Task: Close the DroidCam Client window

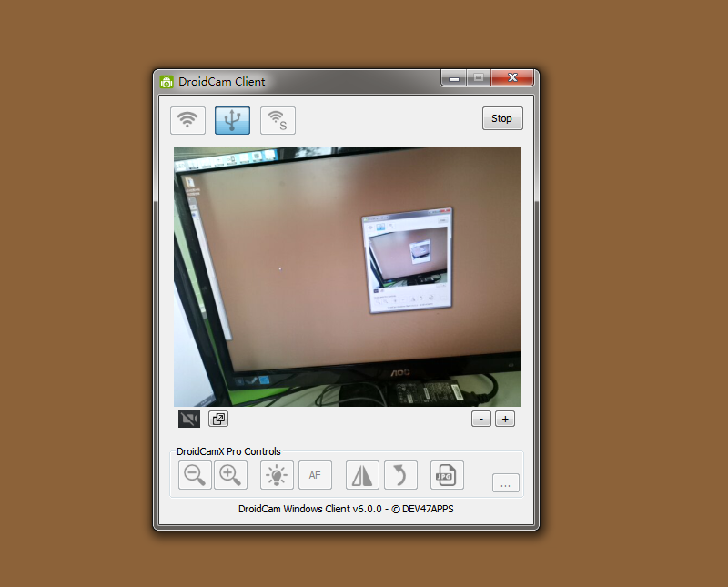Action: tap(512, 78)
